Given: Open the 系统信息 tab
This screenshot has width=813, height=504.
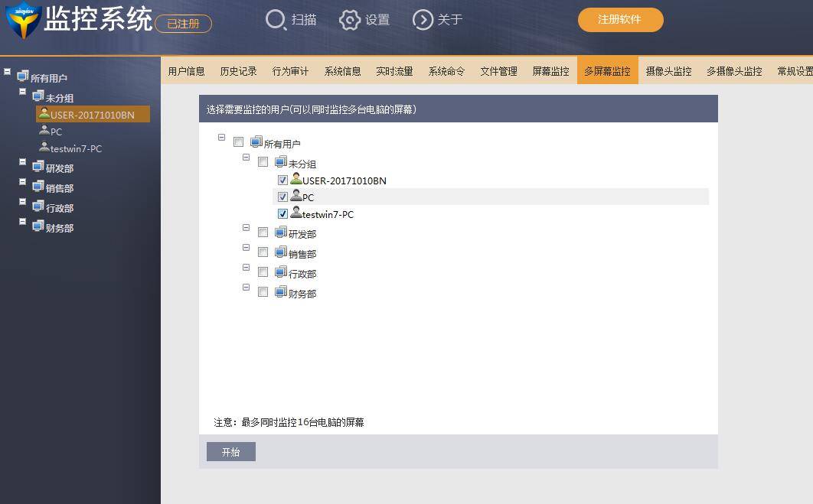Looking at the screenshot, I should click(342, 71).
